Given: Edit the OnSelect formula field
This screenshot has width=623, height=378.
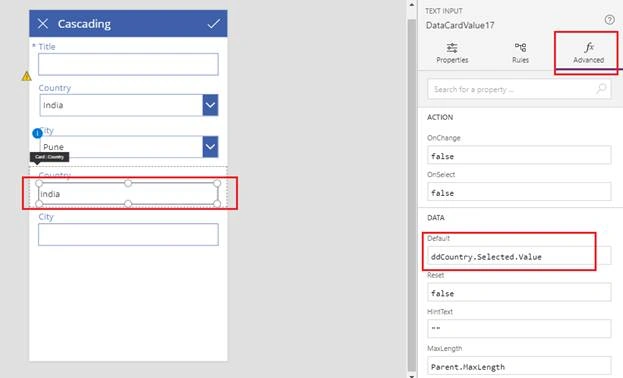Looking at the screenshot, I should pos(519,192).
